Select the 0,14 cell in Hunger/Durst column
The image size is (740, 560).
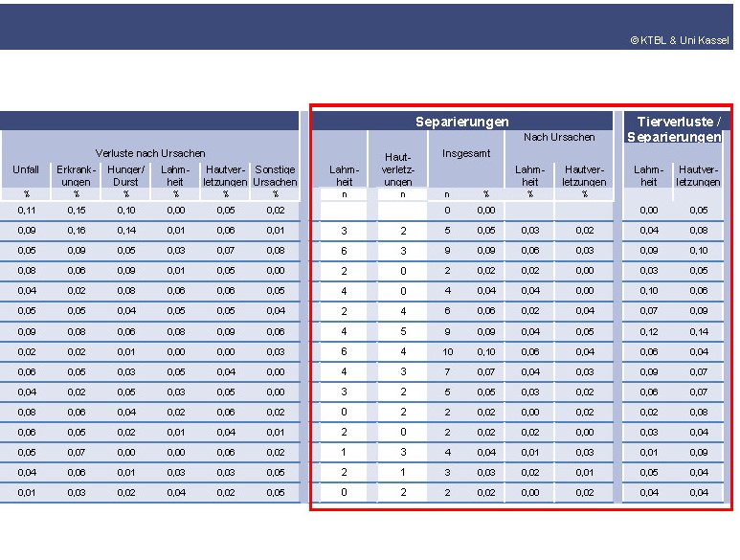125,231
